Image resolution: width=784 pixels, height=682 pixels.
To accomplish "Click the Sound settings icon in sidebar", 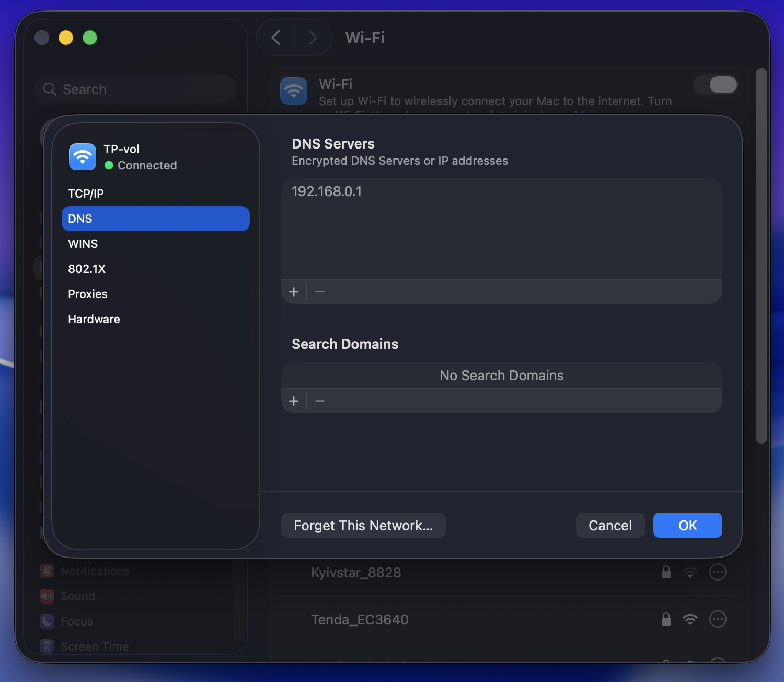I will [47, 596].
